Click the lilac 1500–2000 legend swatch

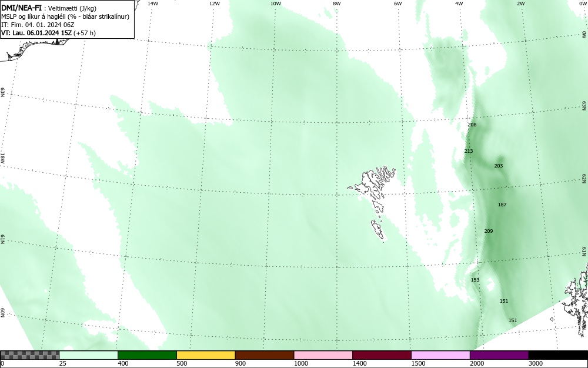click(440, 355)
